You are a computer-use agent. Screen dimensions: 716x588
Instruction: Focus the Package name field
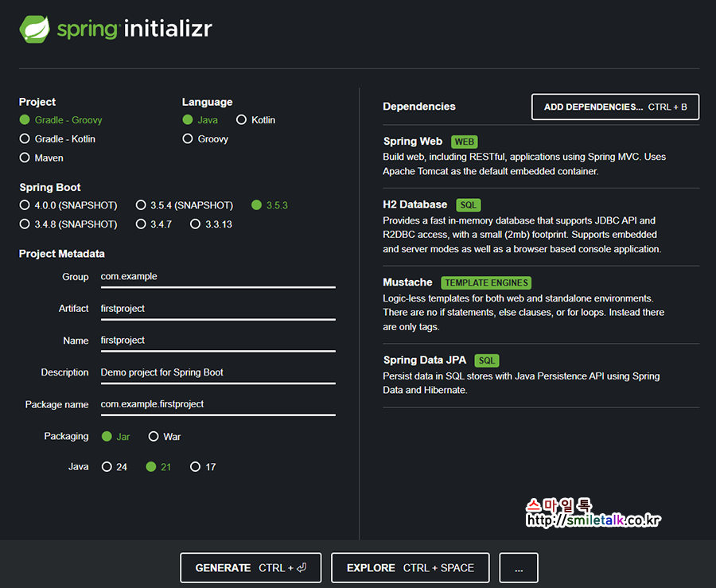pos(218,404)
